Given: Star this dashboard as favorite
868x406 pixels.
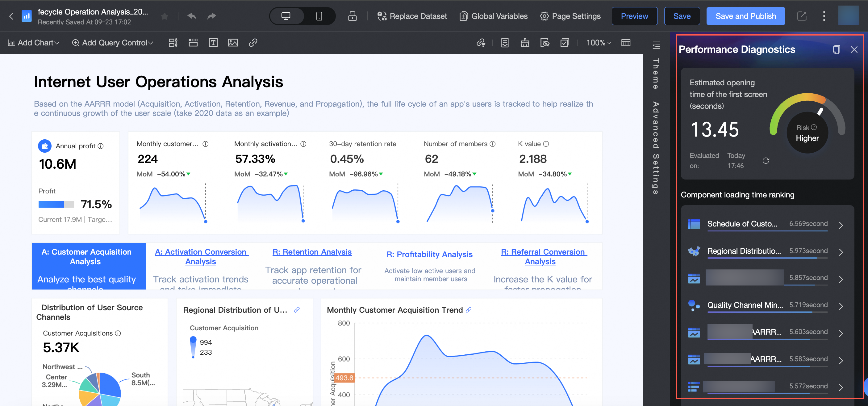Looking at the screenshot, I should 165,16.
